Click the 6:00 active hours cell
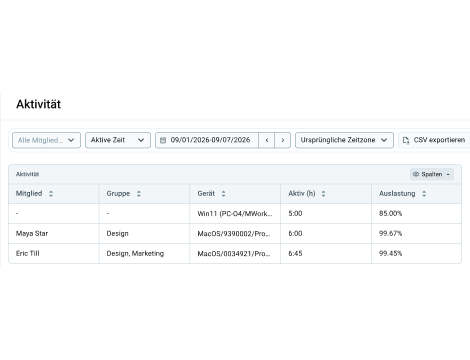 pos(326,233)
